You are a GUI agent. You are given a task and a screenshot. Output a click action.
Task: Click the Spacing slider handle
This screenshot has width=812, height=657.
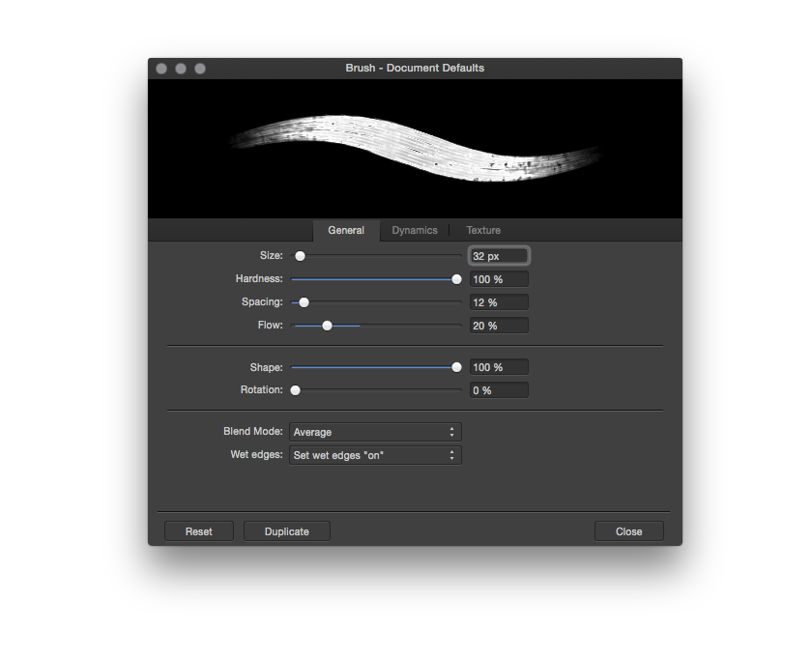pyautogui.click(x=304, y=302)
